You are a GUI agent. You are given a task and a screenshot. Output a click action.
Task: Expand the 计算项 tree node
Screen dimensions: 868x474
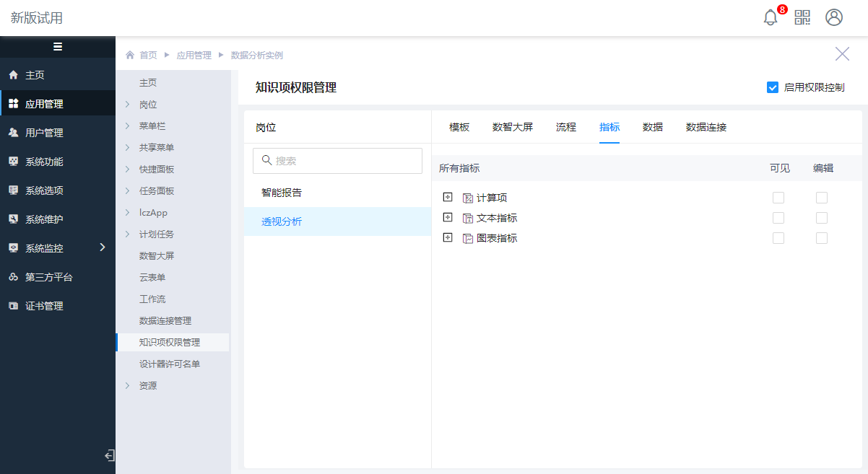pyautogui.click(x=448, y=197)
